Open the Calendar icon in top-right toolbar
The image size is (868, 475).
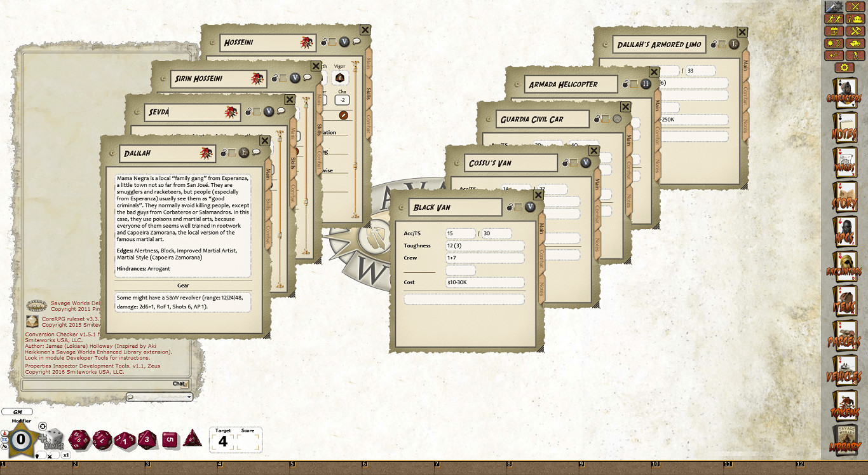[x=834, y=31]
